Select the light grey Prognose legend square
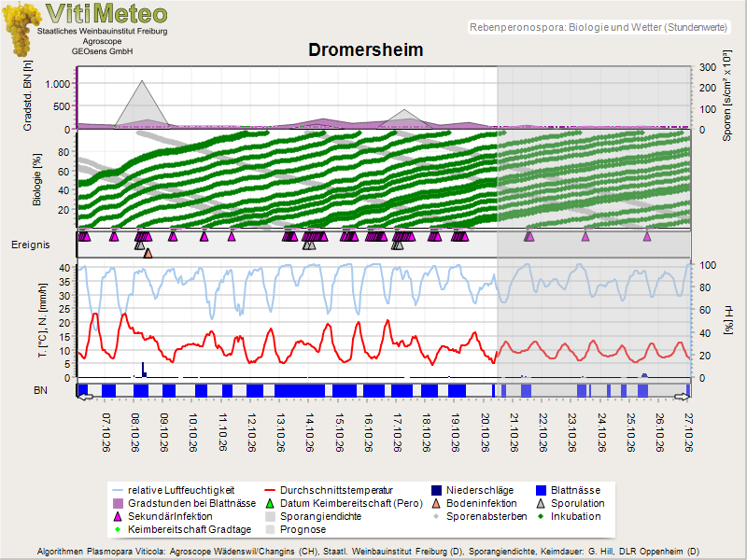The width and height of the screenshot is (747, 560). 270,529
